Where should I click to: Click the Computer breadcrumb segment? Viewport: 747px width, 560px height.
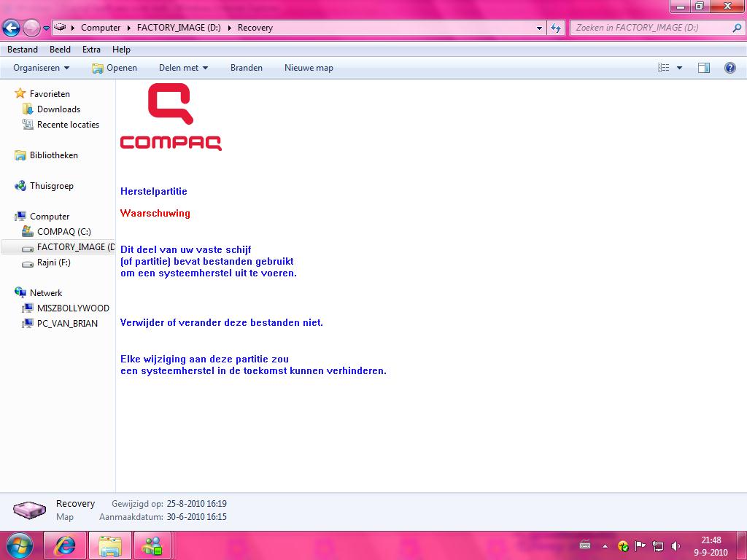(x=101, y=28)
